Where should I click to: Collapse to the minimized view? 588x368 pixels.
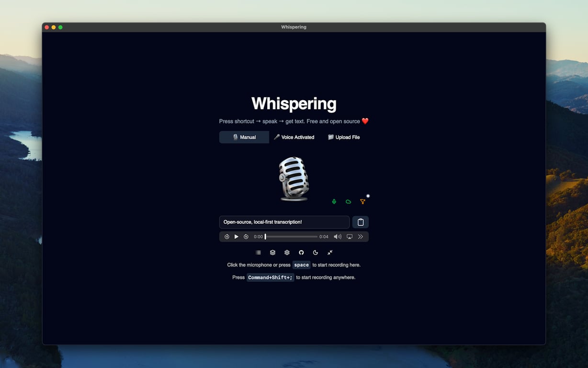click(330, 253)
